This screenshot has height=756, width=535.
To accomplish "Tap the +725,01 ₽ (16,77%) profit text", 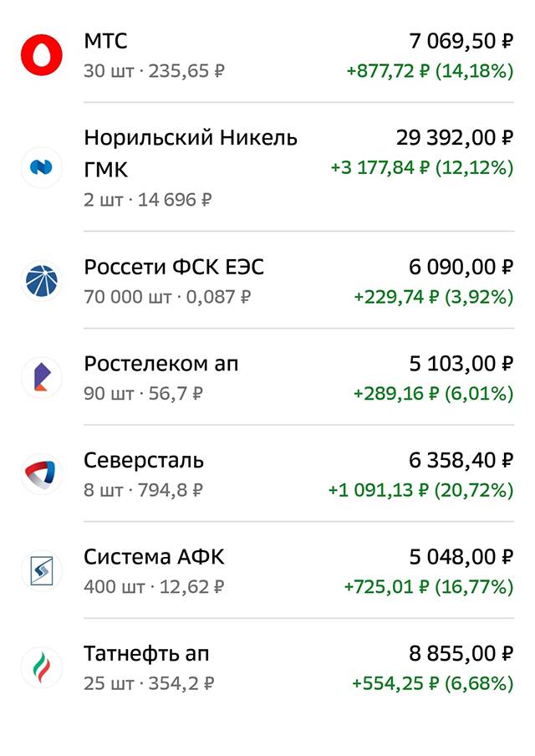I will click(429, 587).
